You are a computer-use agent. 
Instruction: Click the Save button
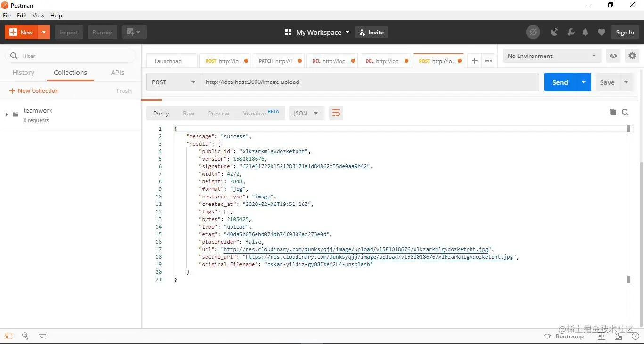click(607, 82)
